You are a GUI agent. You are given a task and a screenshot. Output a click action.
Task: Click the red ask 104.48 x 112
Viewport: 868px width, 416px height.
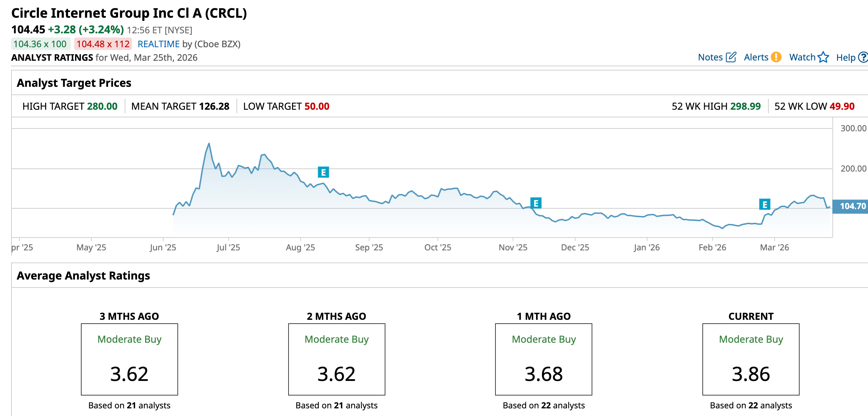point(103,44)
